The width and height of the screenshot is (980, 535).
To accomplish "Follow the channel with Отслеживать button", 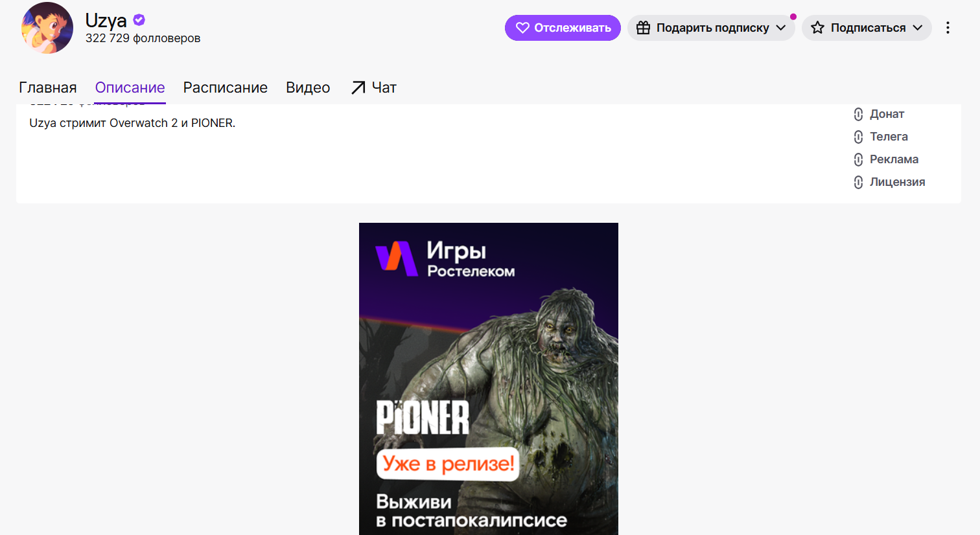I will [563, 28].
